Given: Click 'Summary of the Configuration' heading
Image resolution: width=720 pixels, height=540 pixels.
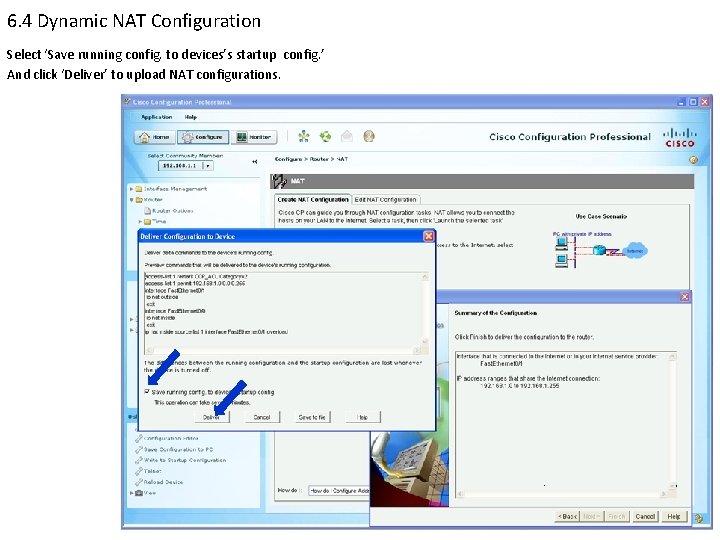Looking at the screenshot, I should point(495,313).
